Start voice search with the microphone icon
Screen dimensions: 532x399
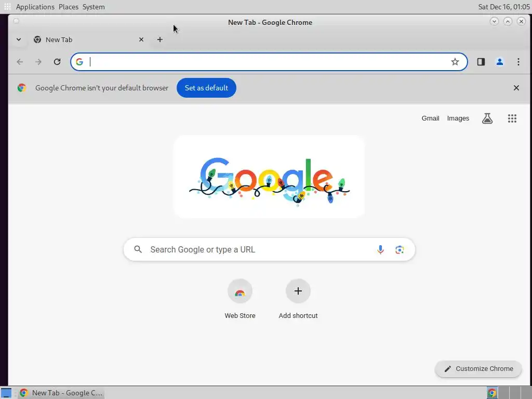pyautogui.click(x=380, y=250)
